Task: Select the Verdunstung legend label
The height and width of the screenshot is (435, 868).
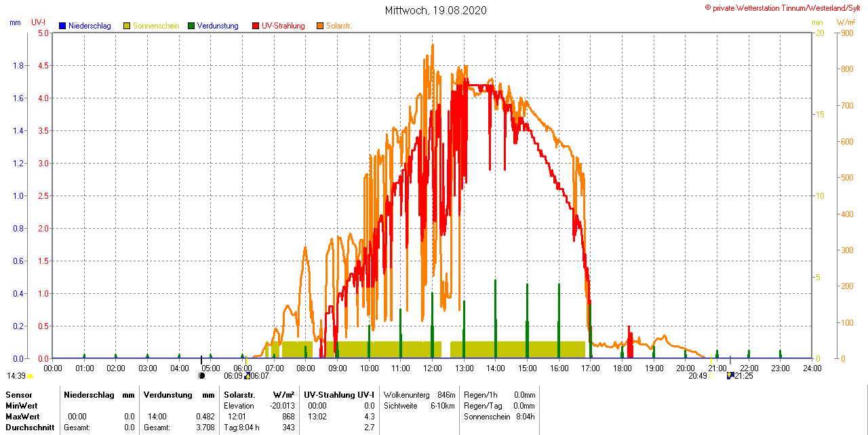Action: pos(218,26)
